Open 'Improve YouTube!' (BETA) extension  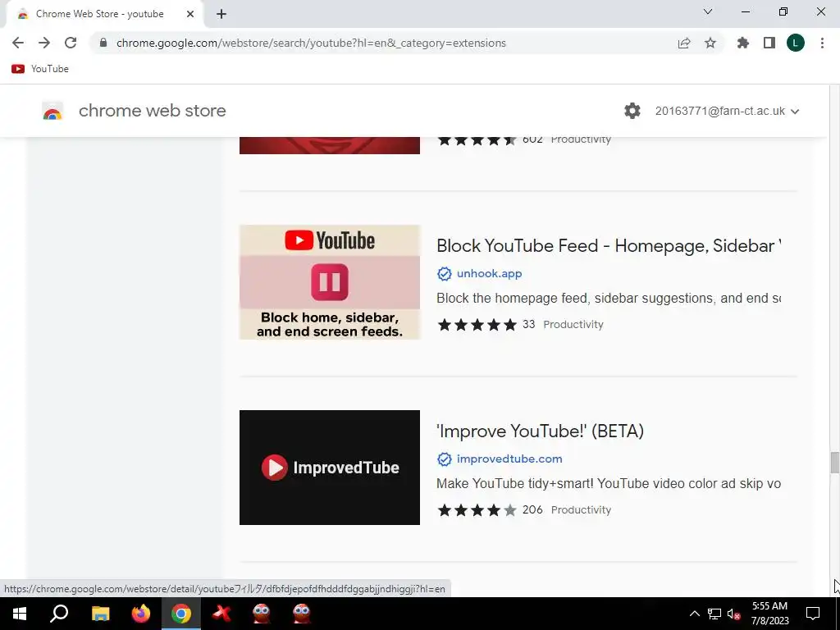click(540, 431)
